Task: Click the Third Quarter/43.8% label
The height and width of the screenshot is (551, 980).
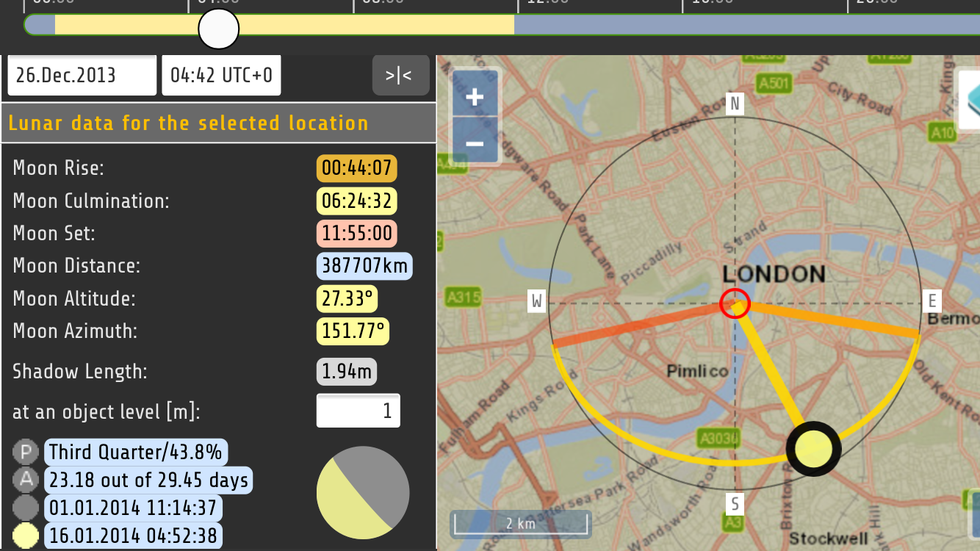Action: tap(136, 452)
